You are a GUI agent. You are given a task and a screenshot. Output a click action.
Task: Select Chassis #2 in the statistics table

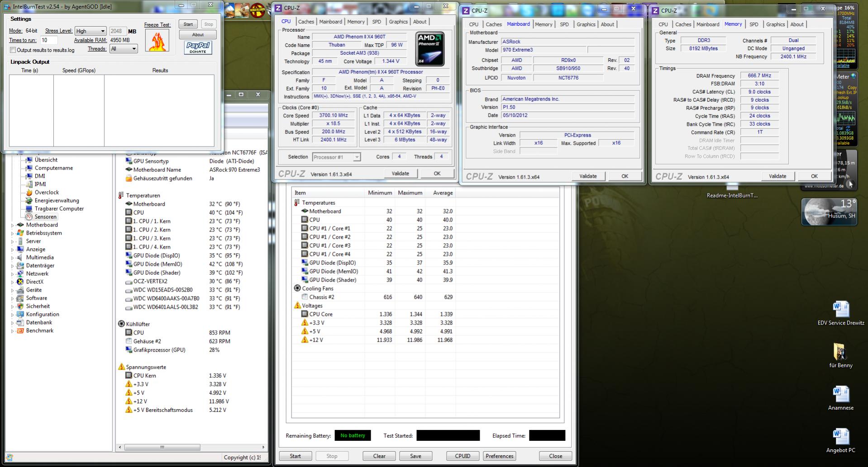tap(322, 297)
